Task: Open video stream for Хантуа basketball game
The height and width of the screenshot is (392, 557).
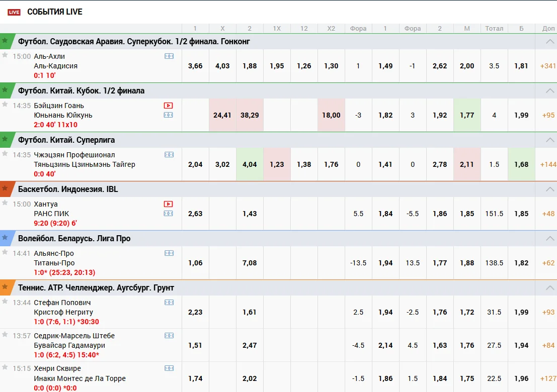Action: click(x=168, y=204)
